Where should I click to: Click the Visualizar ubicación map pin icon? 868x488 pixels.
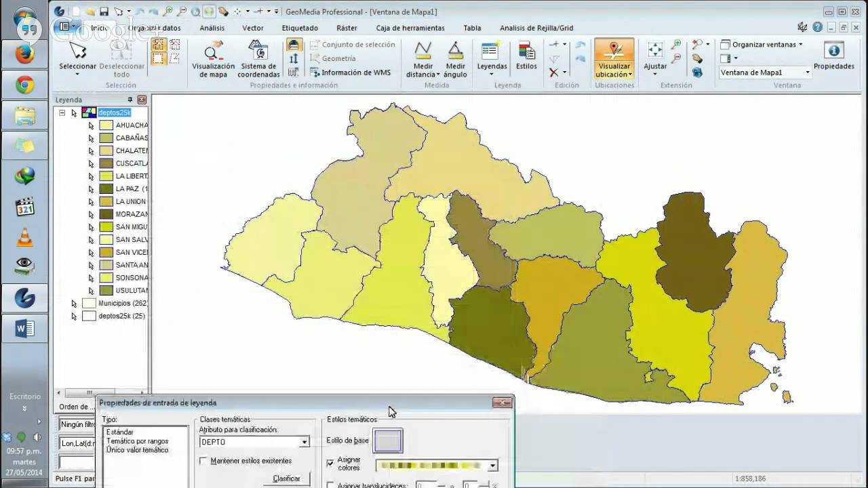point(614,52)
